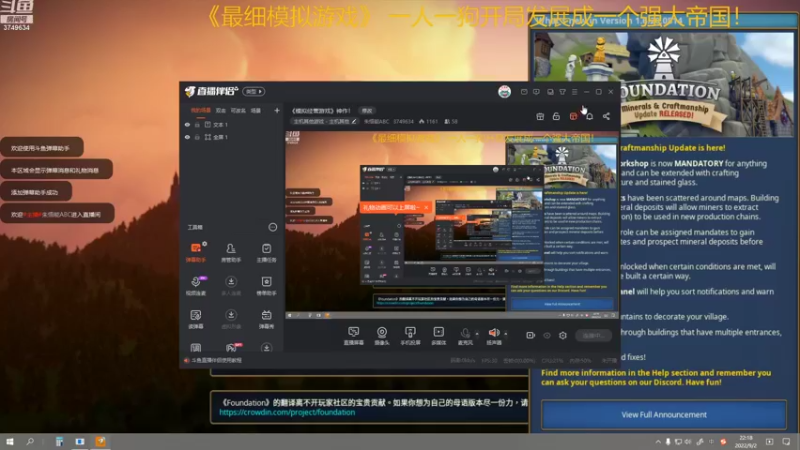Open Windows taskbar search
Screen dimensions: 800x450
[30, 441]
